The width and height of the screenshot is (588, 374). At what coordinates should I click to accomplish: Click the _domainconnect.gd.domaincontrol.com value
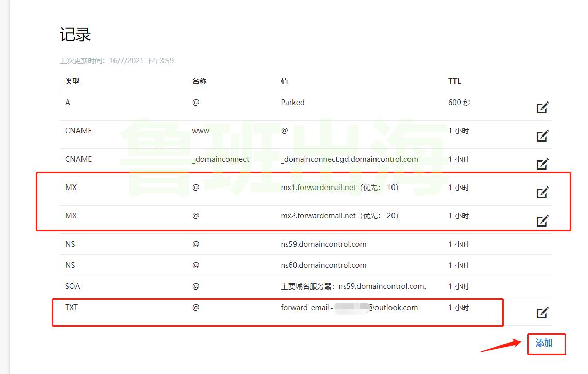pos(349,159)
